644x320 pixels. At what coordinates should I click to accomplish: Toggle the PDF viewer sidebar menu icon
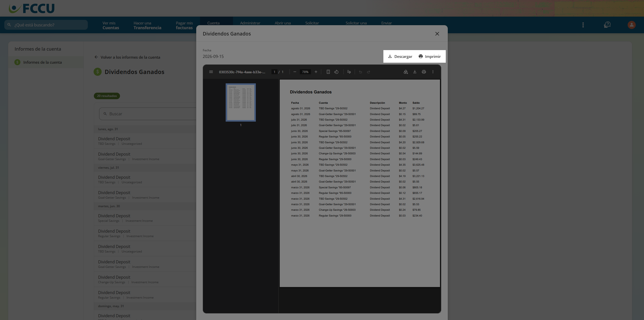pos(211,72)
